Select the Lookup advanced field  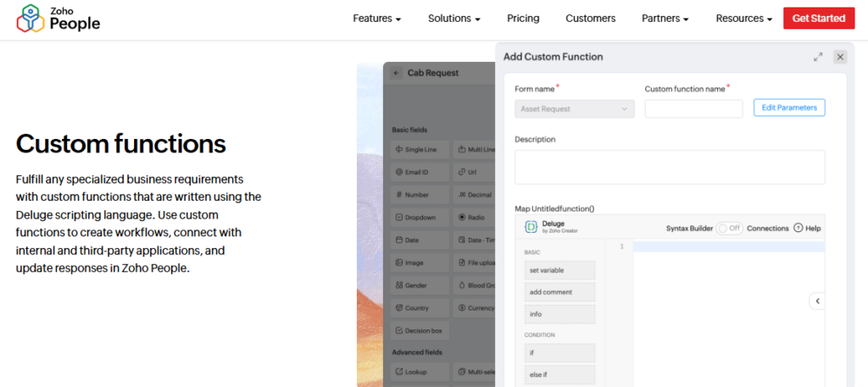click(420, 372)
